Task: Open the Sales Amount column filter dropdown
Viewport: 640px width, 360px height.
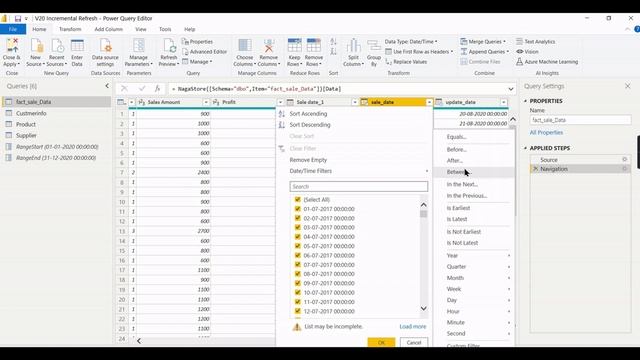Action: pos(206,102)
